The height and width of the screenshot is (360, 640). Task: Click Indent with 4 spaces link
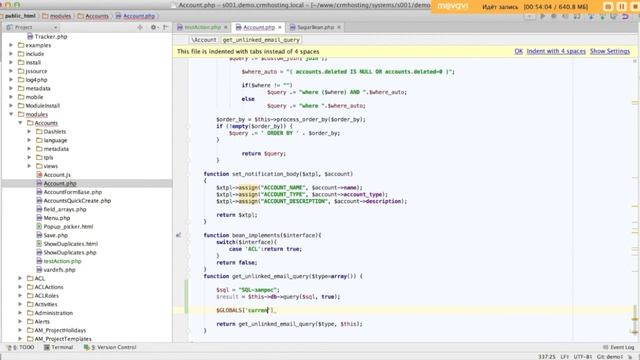coord(556,51)
